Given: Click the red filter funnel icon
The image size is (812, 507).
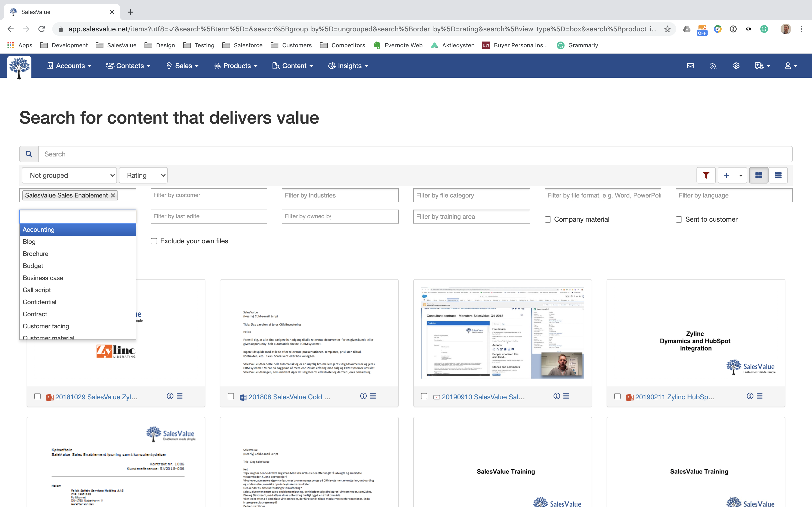Looking at the screenshot, I should 706,175.
